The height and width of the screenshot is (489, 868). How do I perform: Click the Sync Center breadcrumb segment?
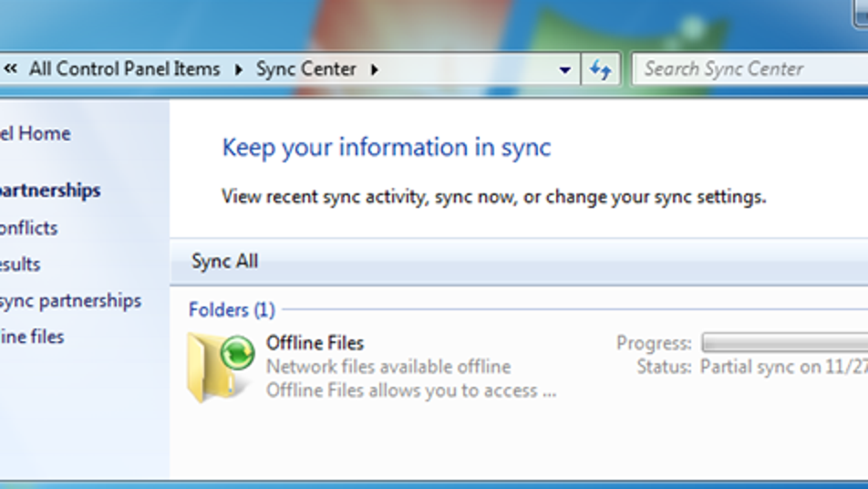[x=305, y=69]
